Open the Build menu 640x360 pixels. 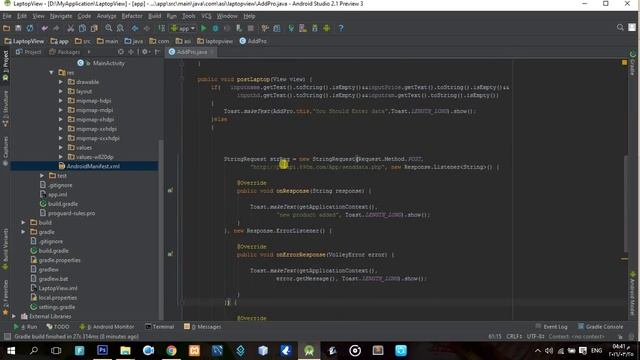(x=154, y=16)
